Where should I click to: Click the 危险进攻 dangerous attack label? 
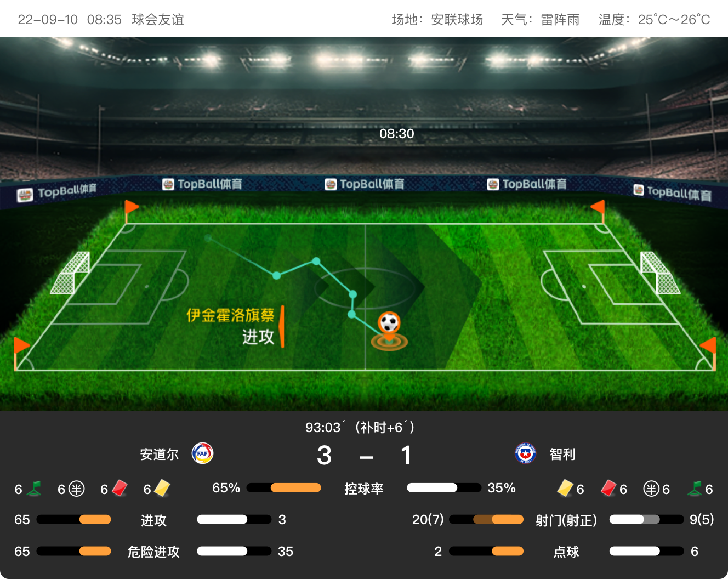pos(153,552)
